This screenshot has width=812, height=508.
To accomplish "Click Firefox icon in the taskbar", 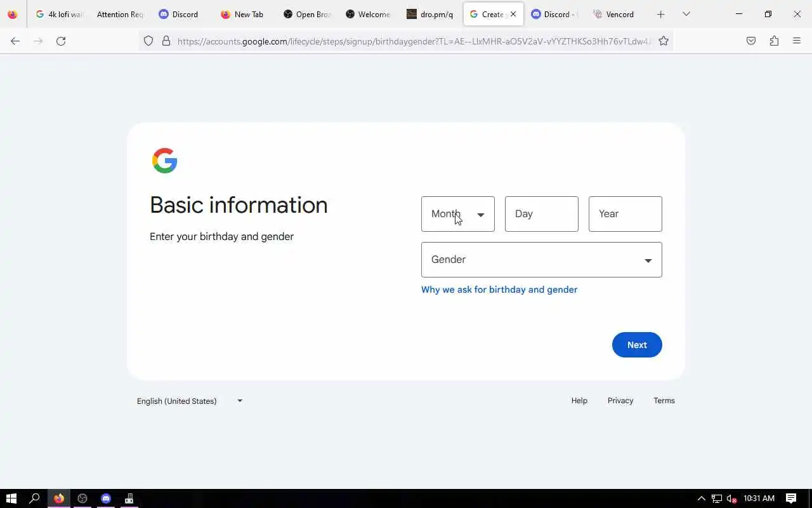I will tap(59, 498).
